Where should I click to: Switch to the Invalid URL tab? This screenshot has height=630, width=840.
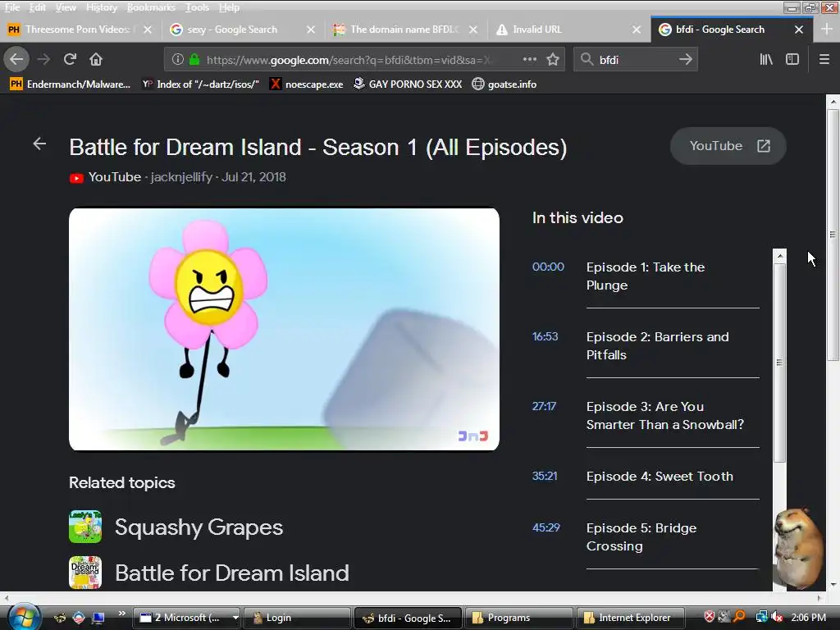[569, 30]
